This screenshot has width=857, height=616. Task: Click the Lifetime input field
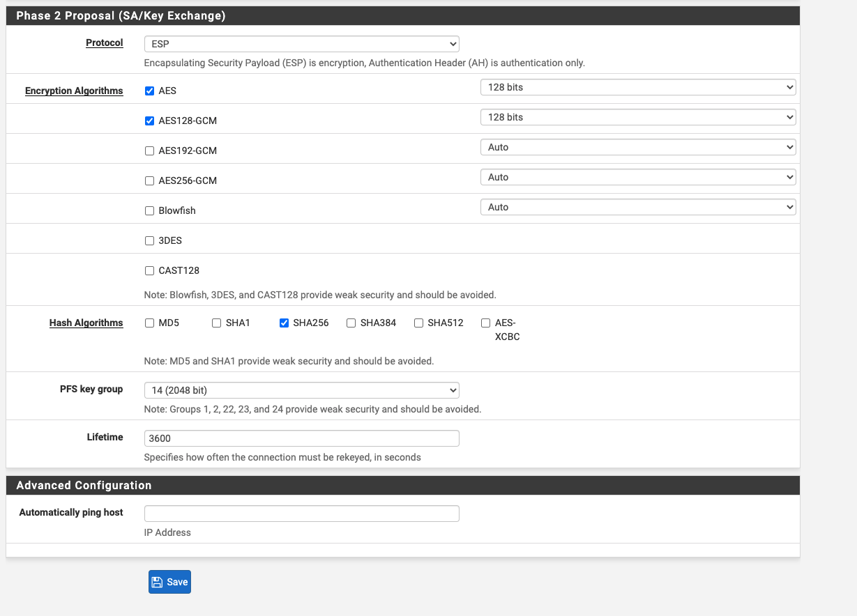pos(301,438)
